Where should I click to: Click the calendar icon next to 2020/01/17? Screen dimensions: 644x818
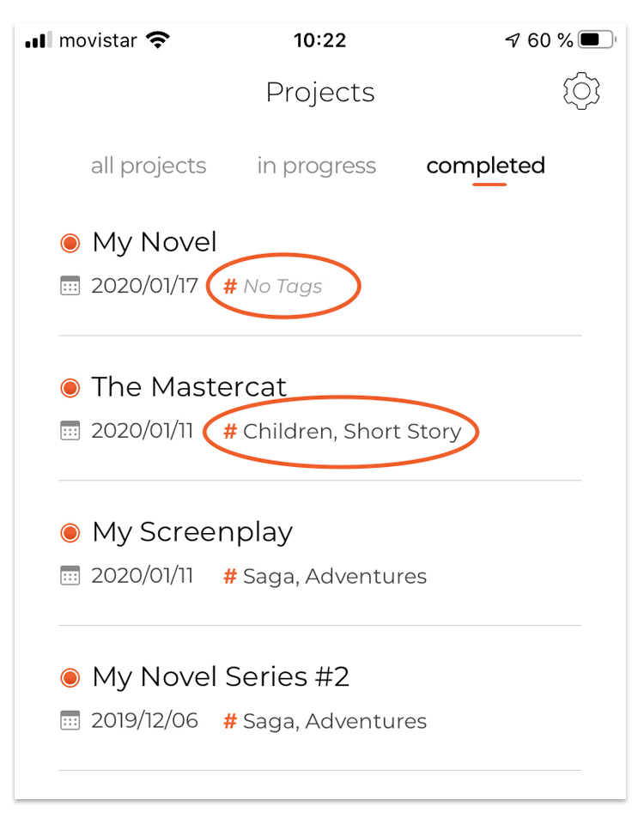pos(70,286)
